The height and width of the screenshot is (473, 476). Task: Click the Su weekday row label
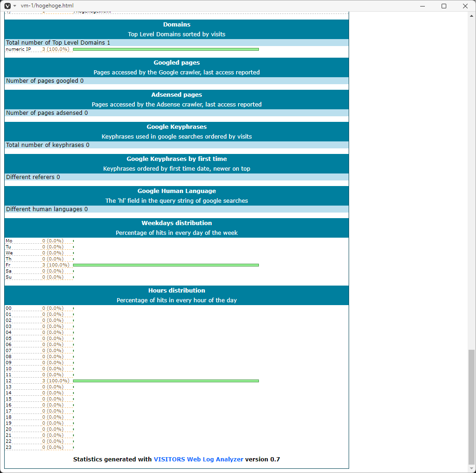point(8,277)
